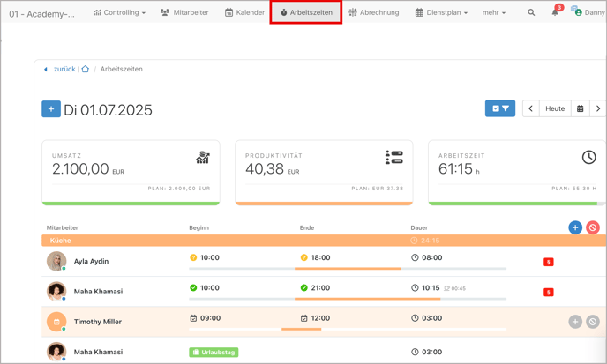Click blue plus icon in table header
607x364 pixels.
click(x=575, y=227)
